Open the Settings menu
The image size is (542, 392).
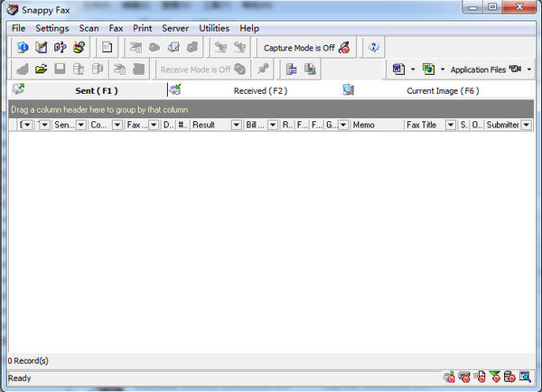point(52,28)
